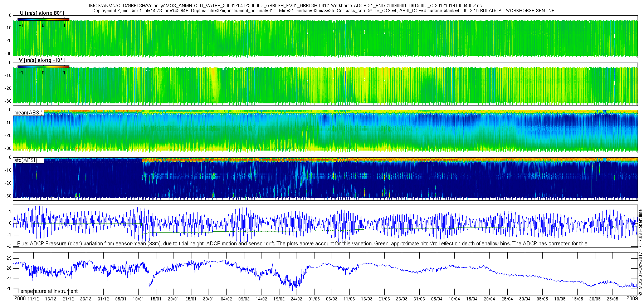The width and height of the screenshot is (644, 304).
Task: Select the 'U (m/s) along 80°T' panel title
Action: pyautogui.click(x=42, y=13)
